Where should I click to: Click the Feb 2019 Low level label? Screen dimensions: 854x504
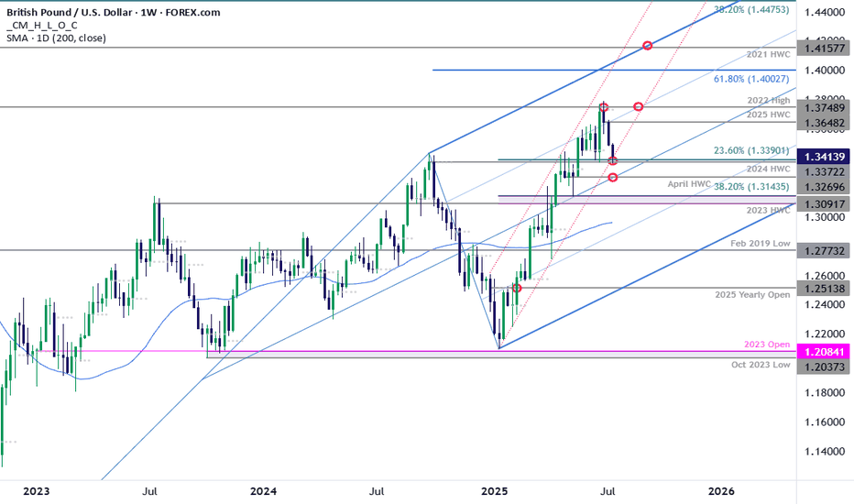click(x=762, y=246)
